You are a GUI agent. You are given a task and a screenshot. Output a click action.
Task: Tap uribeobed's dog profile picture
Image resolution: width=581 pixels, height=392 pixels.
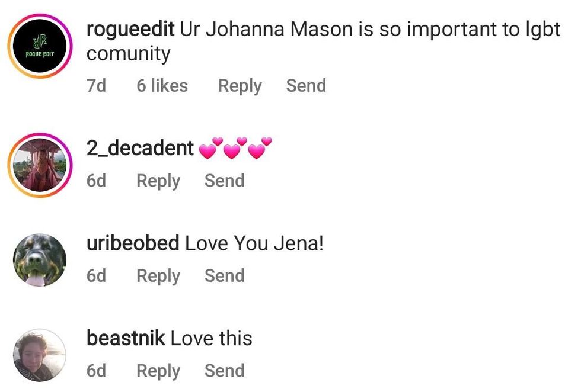point(40,260)
